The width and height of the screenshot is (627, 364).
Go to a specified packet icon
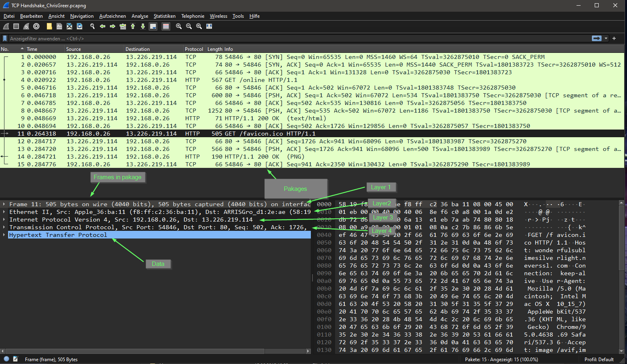coord(123,26)
